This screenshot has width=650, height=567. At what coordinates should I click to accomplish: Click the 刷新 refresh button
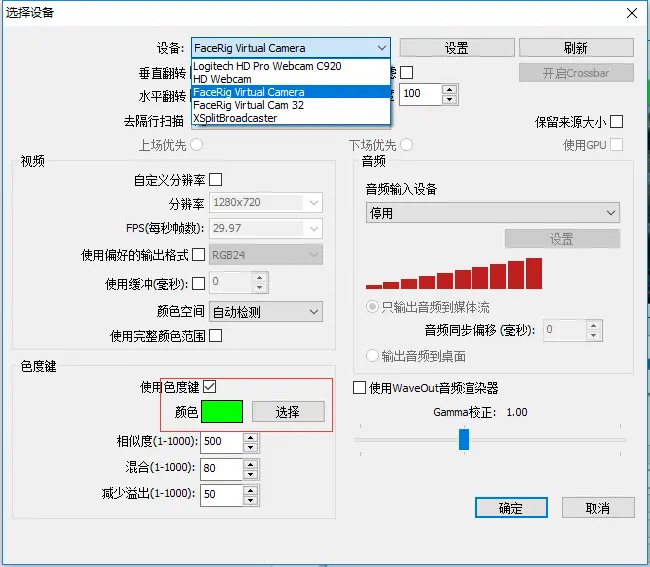576,48
